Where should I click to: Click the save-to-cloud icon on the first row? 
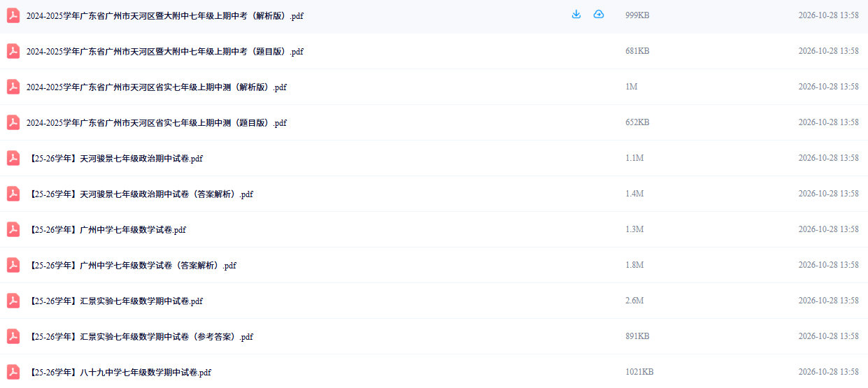[599, 15]
